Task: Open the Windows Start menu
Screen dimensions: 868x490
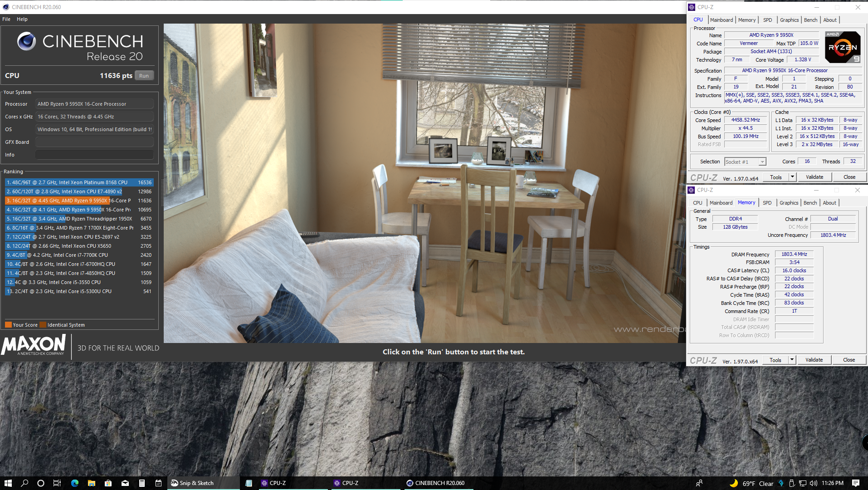Action: pos(8,483)
